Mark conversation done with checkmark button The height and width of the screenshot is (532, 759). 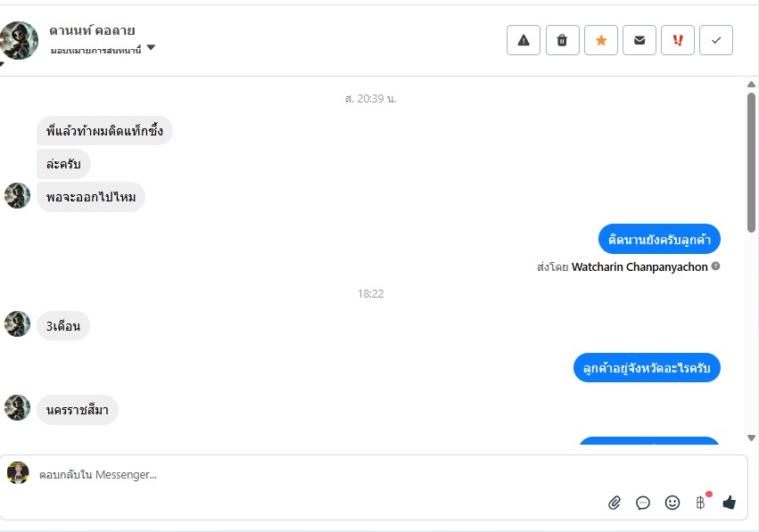[716, 40]
